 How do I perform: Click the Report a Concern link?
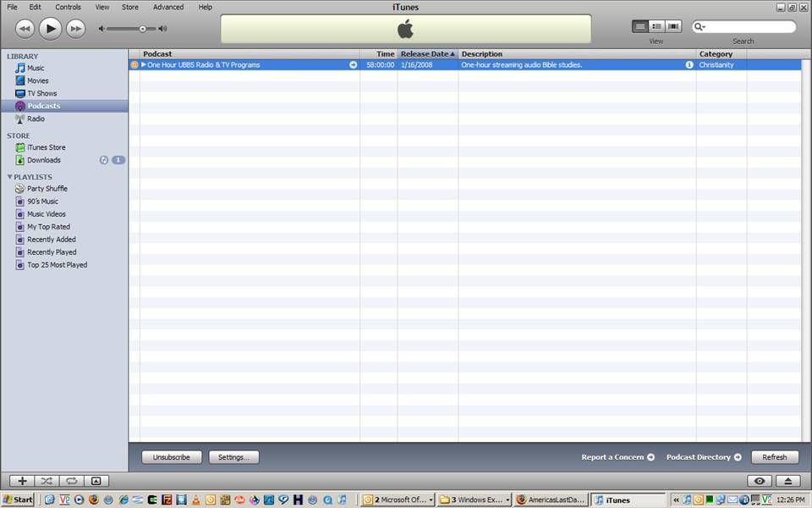617,457
